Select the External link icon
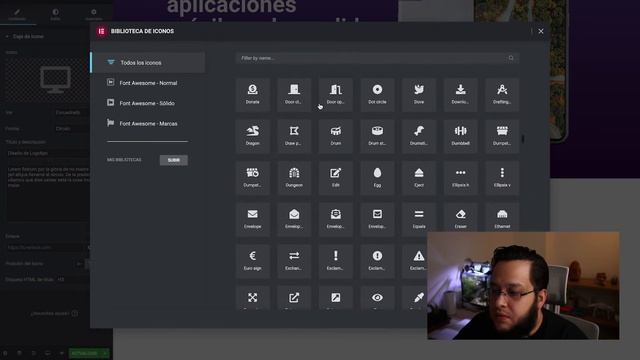 pos(294,298)
